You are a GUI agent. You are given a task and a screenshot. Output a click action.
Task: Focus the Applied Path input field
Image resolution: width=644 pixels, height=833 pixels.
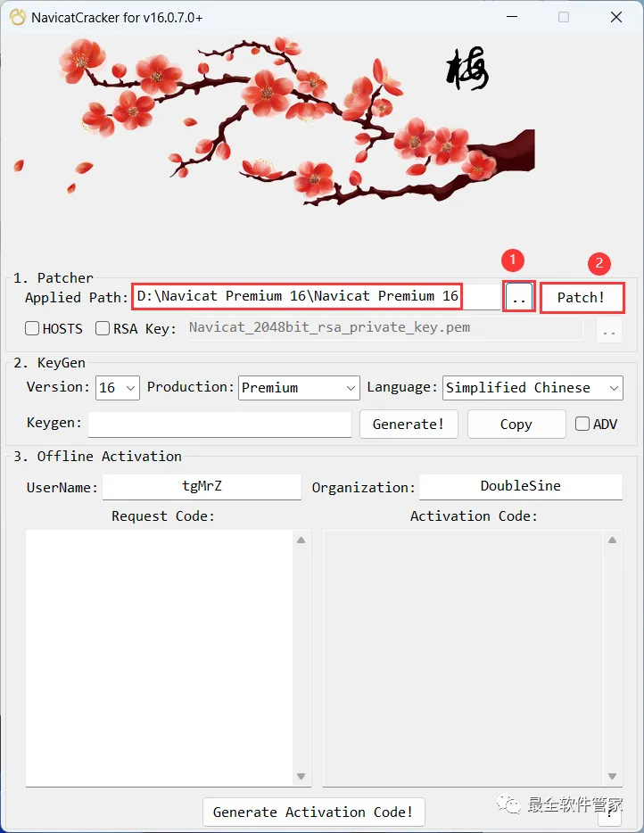[x=316, y=296]
